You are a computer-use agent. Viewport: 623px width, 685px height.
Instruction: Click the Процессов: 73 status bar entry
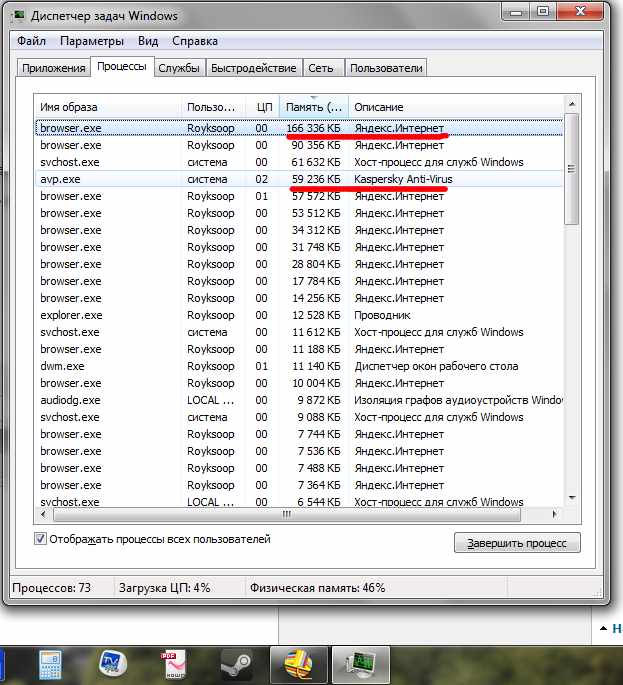[x=52, y=588]
